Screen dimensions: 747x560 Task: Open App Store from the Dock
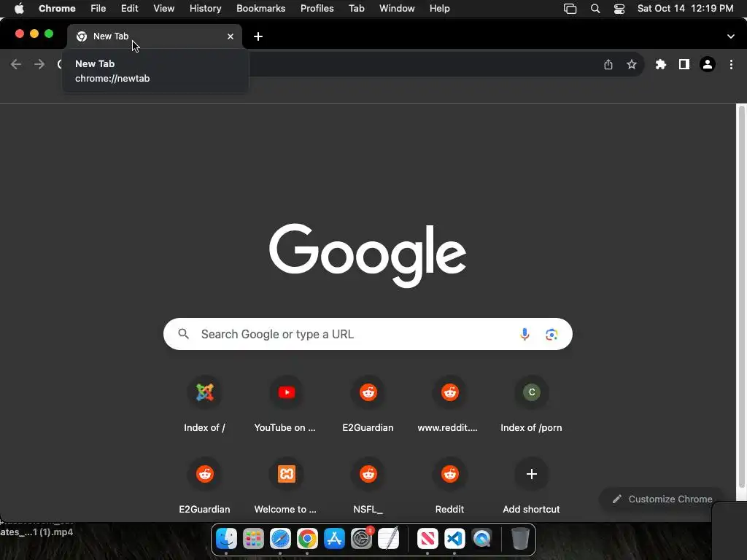pyautogui.click(x=334, y=539)
